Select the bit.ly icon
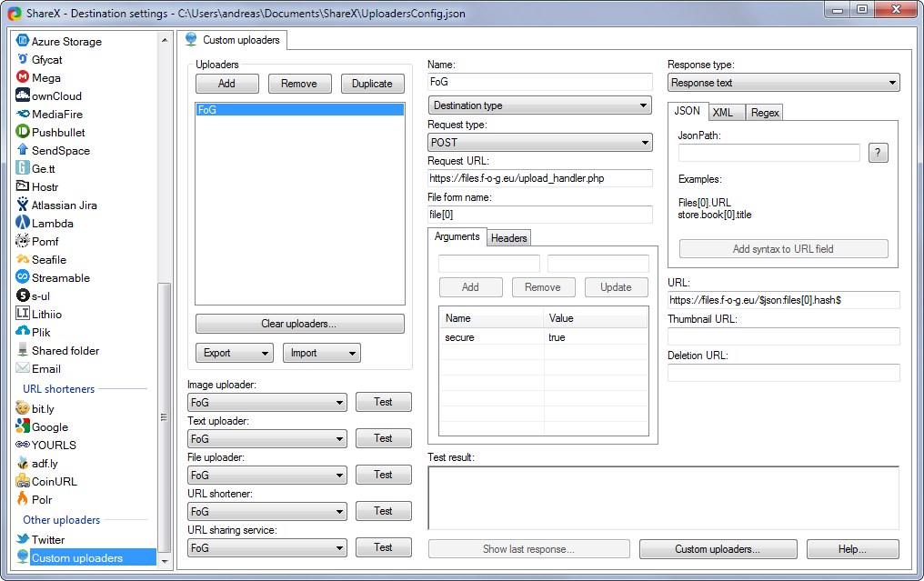Viewport: 924px width, 581px height. click(23, 407)
